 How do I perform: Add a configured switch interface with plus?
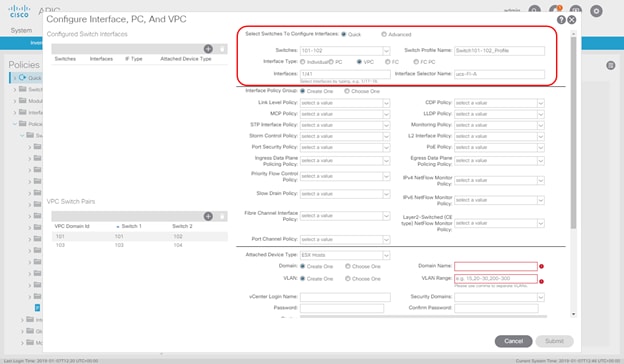coord(208,49)
